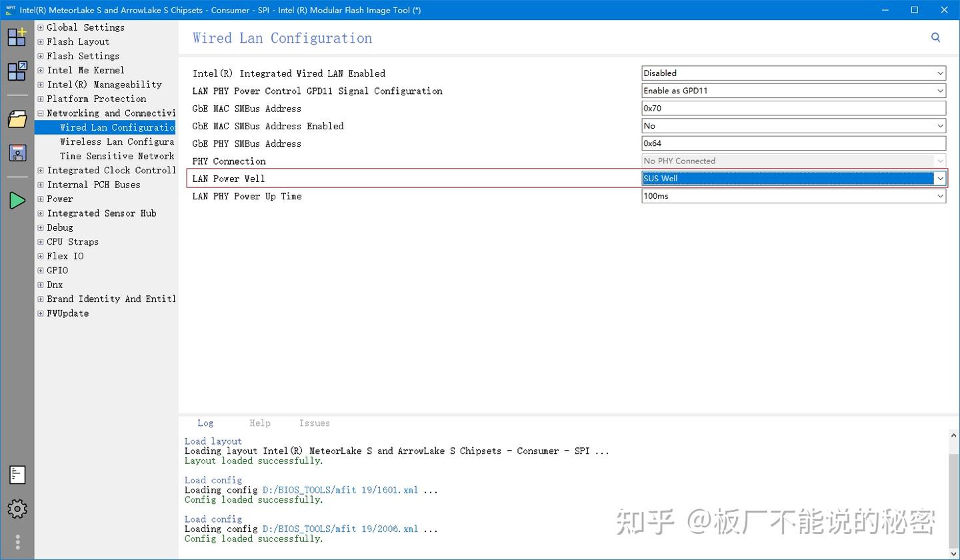Click the load layout icon with arrow
960x560 pixels.
(x=17, y=71)
